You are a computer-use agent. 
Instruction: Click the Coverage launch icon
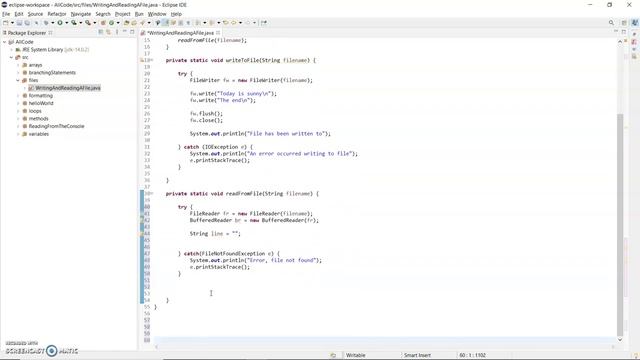point(74,23)
